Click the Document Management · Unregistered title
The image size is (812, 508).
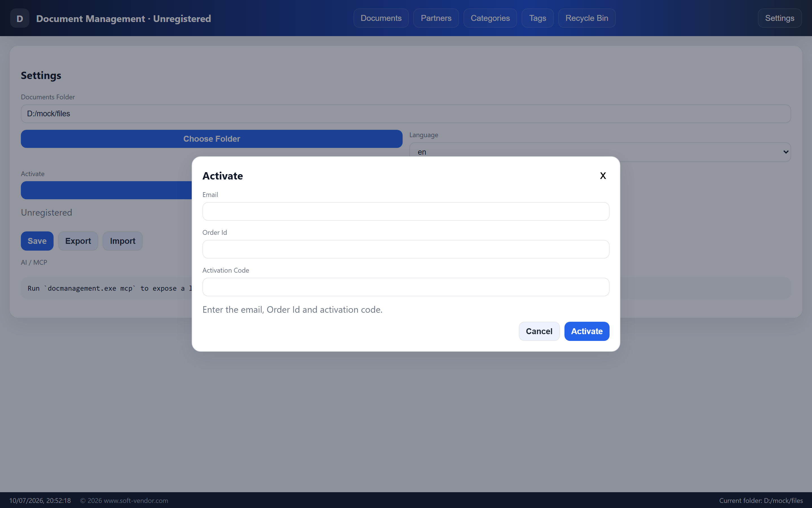pos(123,18)
